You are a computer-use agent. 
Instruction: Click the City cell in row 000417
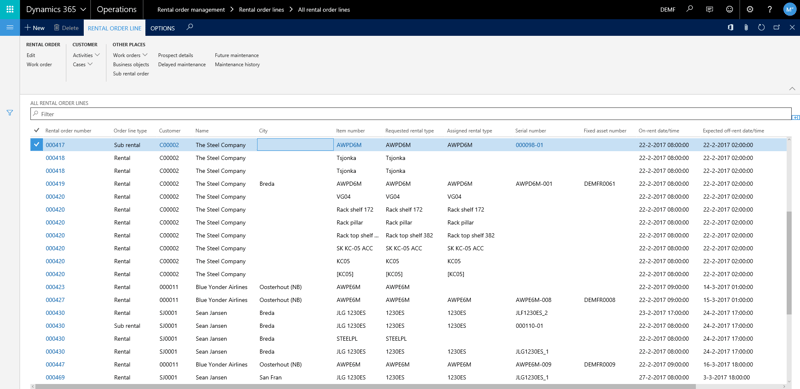click(295, 144)
